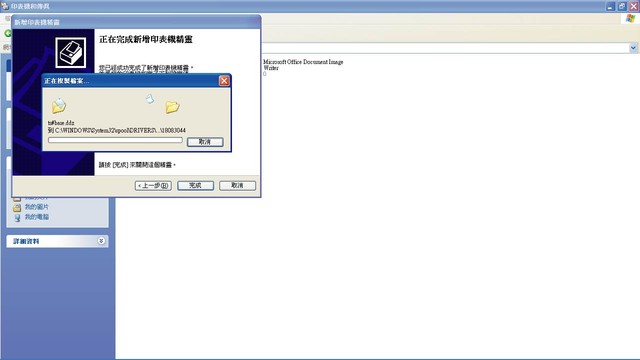Select Microsoft Office Document Image Writer printer
640x360 pixels.
pyautogui.click(x=303, y=65)
